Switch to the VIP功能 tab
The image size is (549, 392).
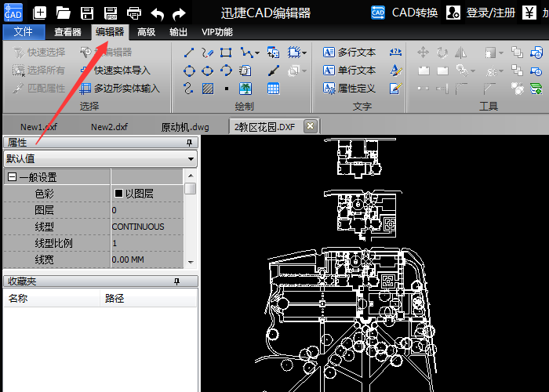[x=217, y=32]
